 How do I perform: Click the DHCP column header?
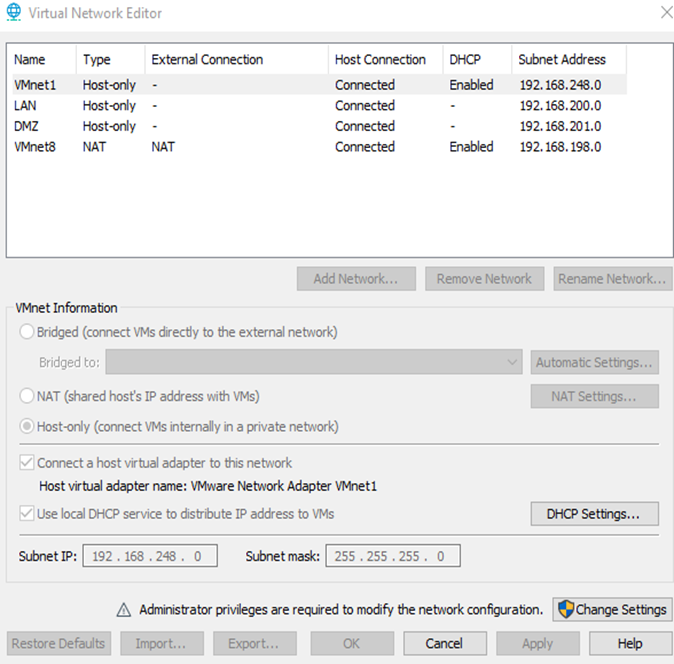point(477,59)
